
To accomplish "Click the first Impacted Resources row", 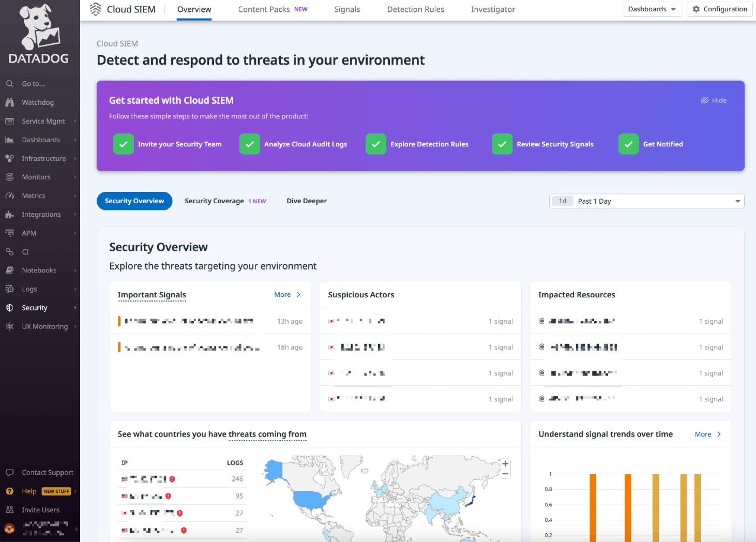I will [631, 321].
